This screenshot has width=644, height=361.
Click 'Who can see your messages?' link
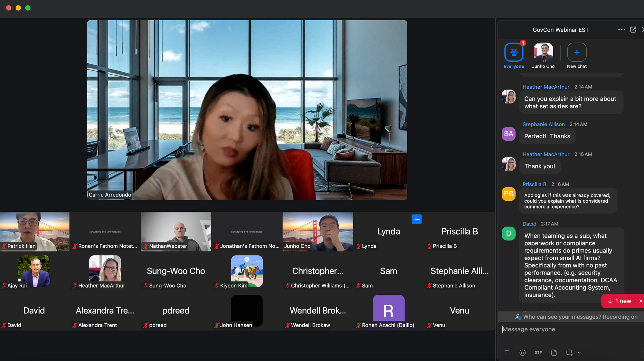click(x=562, y=317)
